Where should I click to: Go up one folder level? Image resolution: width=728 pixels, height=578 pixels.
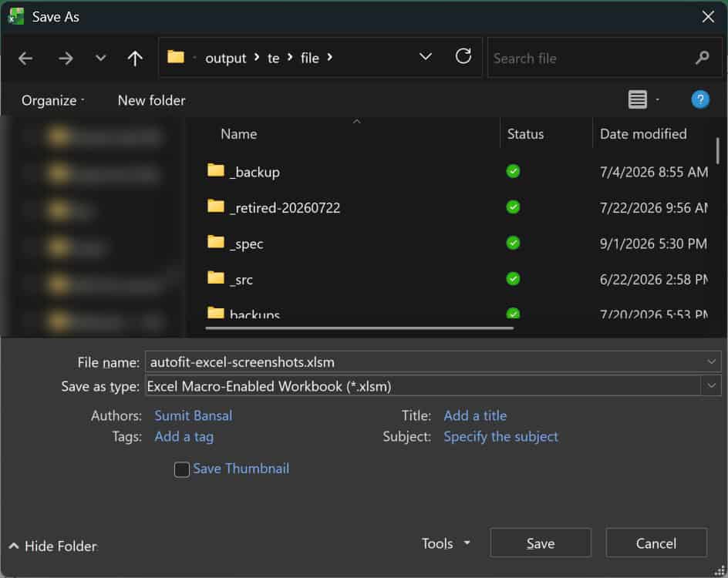pos(135,59)
